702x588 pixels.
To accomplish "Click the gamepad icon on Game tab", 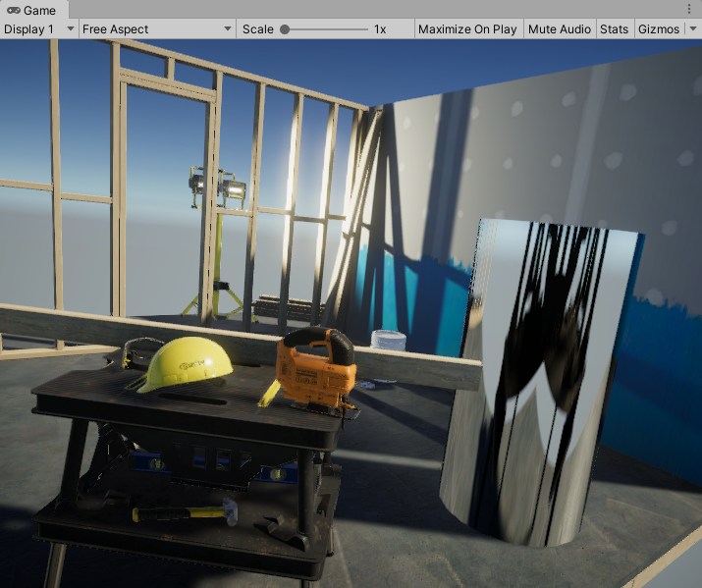I will click(x=14, y=10).
